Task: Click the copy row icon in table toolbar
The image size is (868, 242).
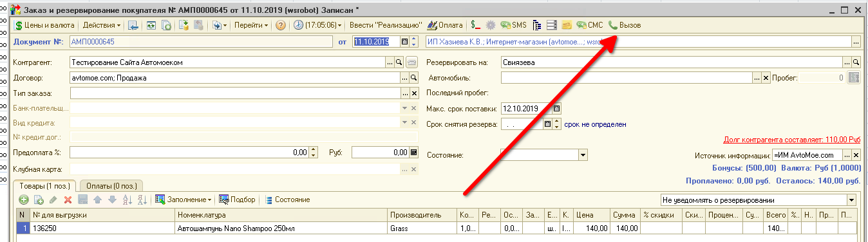Action: point(39,200)
